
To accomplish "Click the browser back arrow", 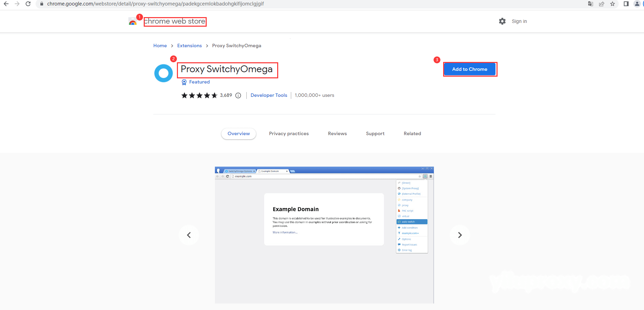I will point(6,4).
